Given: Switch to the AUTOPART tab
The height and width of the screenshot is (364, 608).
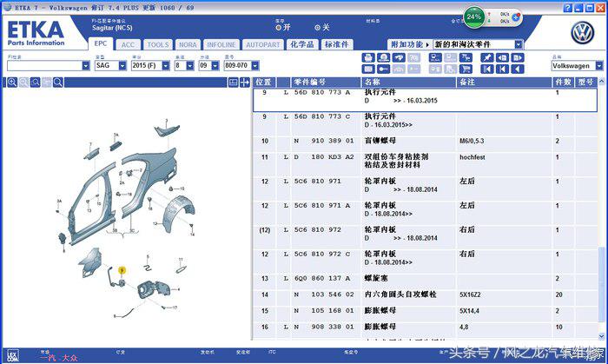Looking at the screenshot, I should point(263,44).
